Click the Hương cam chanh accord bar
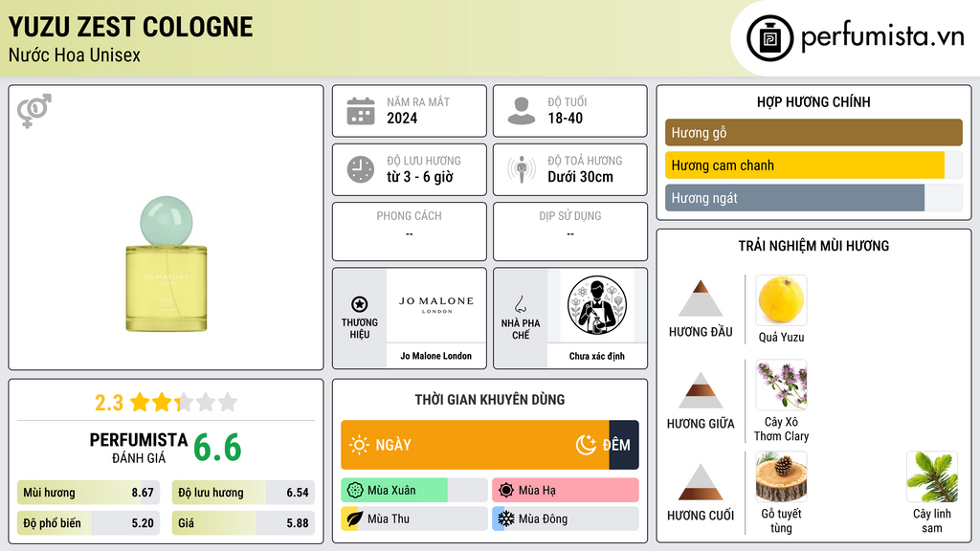 (813, 165)
